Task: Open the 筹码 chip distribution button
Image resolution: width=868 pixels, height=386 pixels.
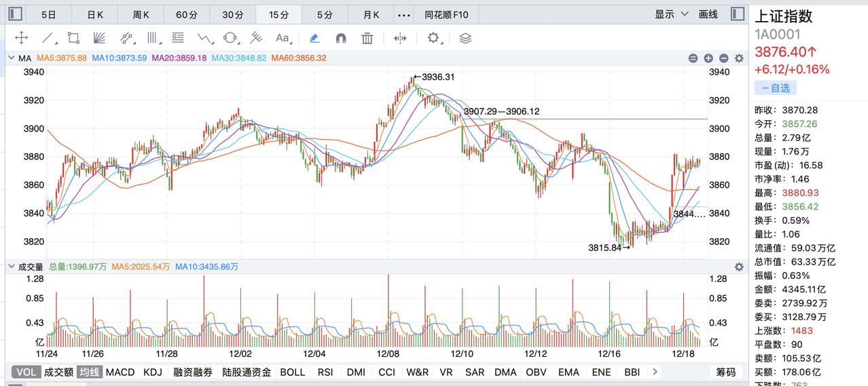Action: (x=725, y=372)
